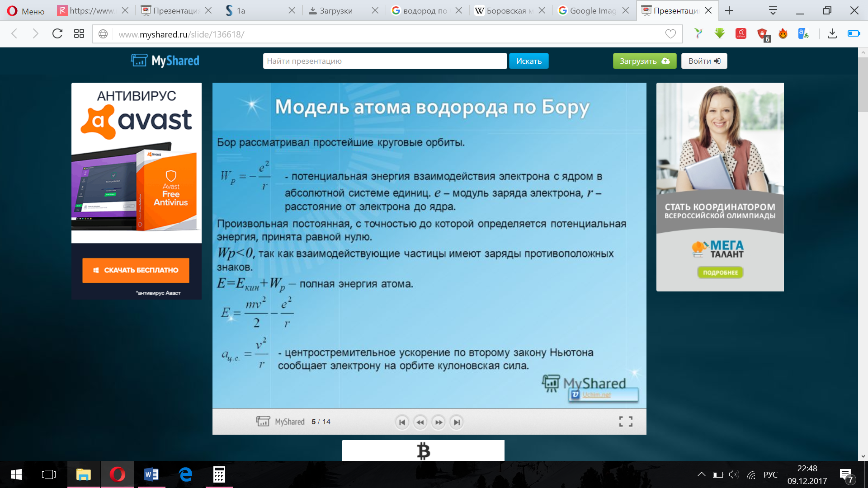Reload the current page
Screen dimensions: 868x488
[57, 34]
